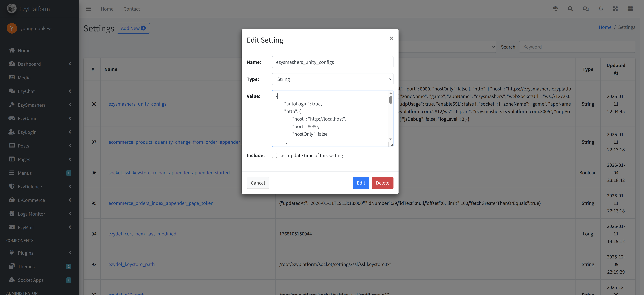Image resolution: width=644 pixels, height=295 pixels.
Task: Click the globe language icon
Action: click(555, 9)
